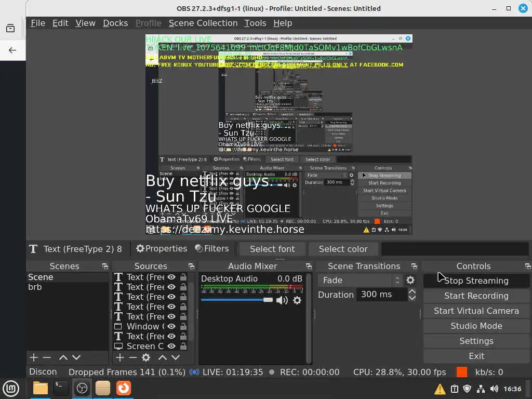Pop out the Audio Mixer dock
Viewport: 532px width, 399px height.
(309, 267)
